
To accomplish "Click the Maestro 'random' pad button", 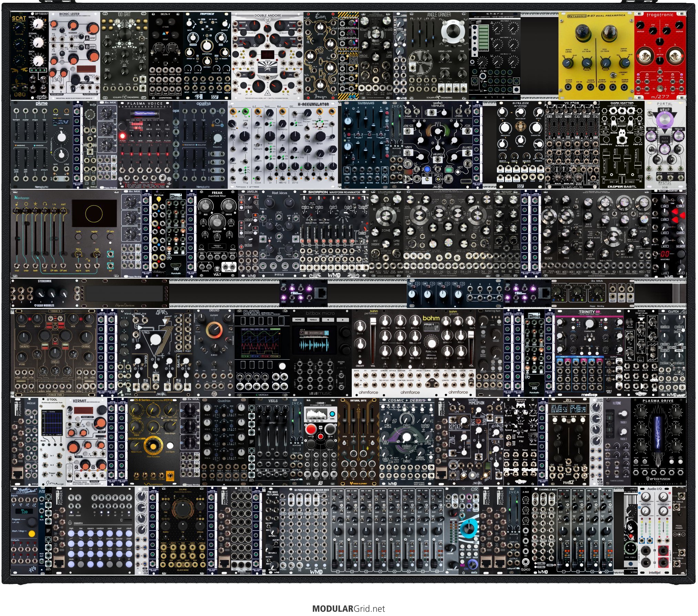I will (100, 534).
